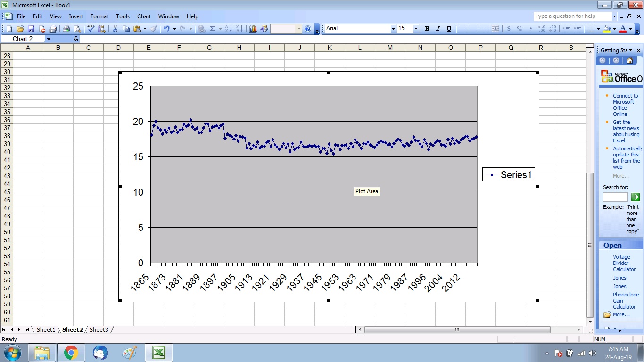Open Microsoft Excel Help question icon
This screenshot has height=362, width=644.
coord(308,29)
